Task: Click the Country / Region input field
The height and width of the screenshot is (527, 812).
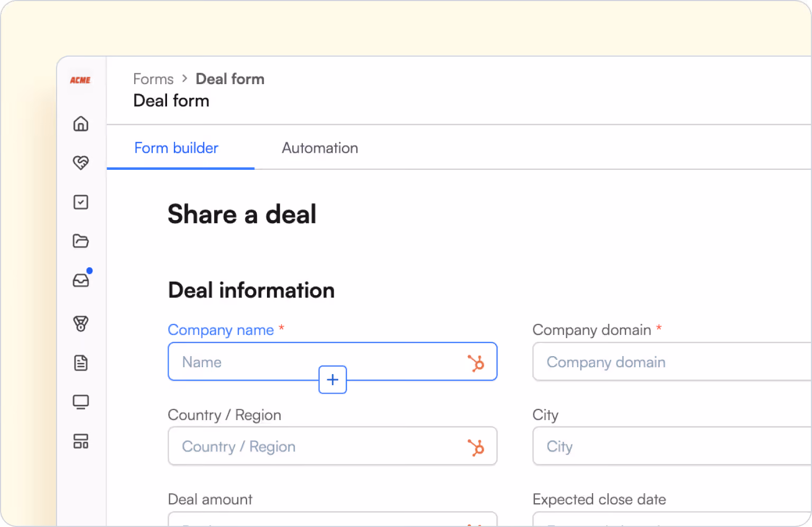Action: 333,446
